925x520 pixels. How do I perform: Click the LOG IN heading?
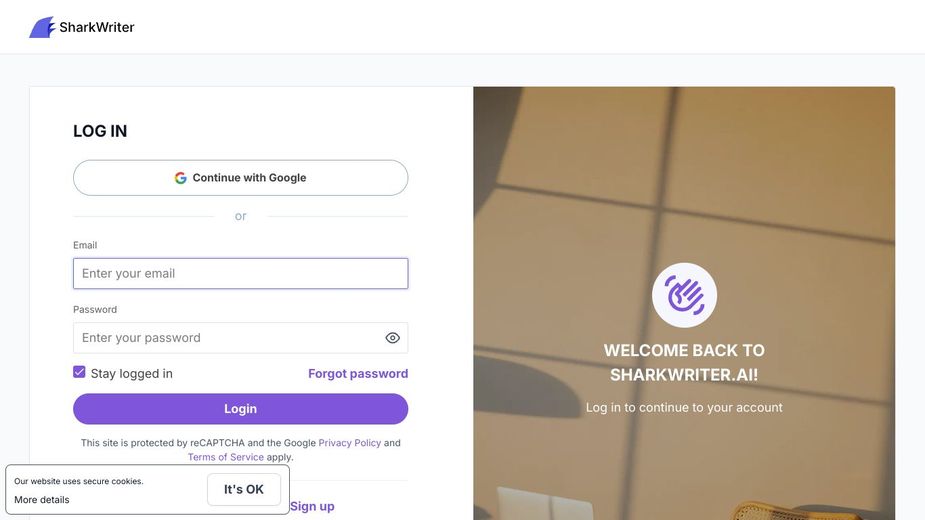(100, 131)
